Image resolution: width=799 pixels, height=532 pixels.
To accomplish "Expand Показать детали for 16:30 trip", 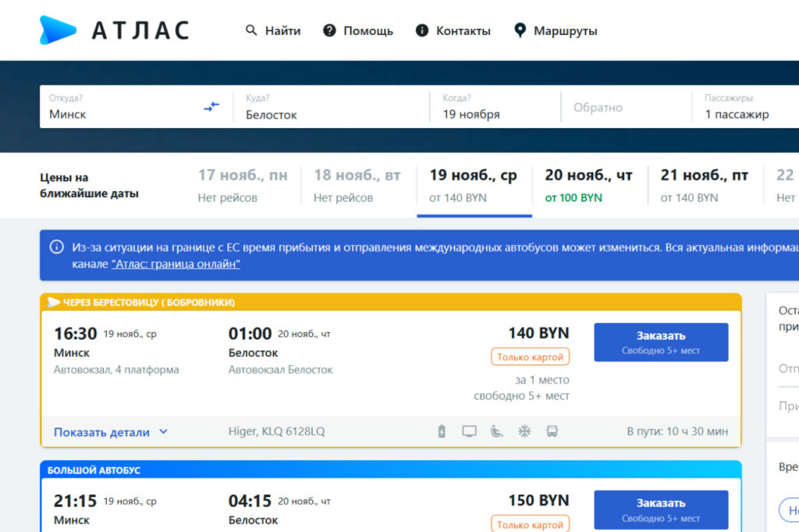I will coord(111,431).
